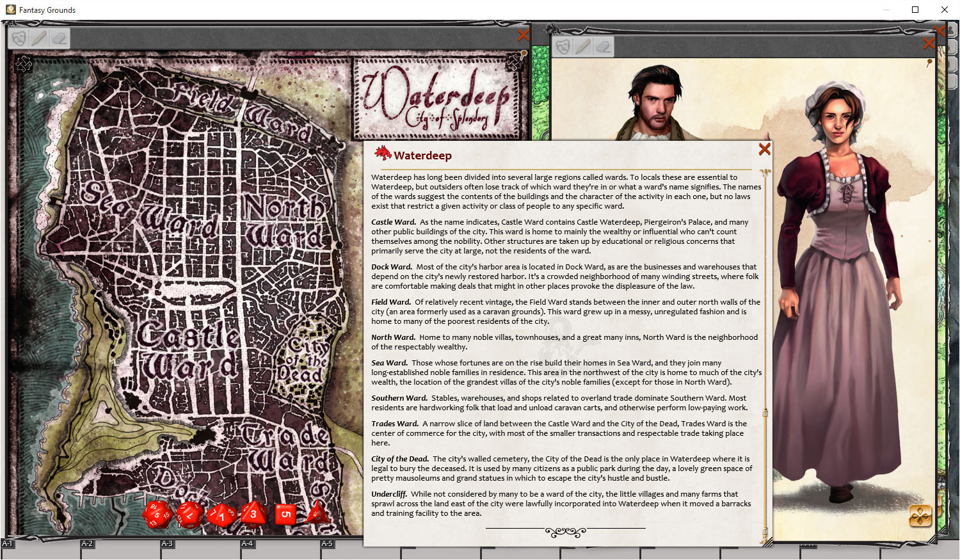Select the eraser tool on the portrait window
Screen dimensions: 960x560
[x=604, y=45]
